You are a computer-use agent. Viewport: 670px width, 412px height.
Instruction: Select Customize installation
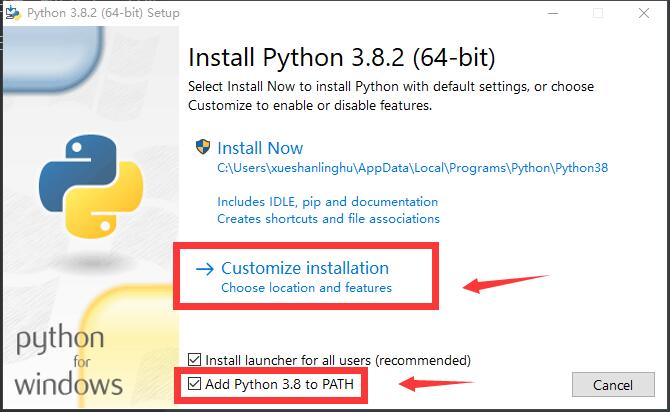(x=305, y=268)
